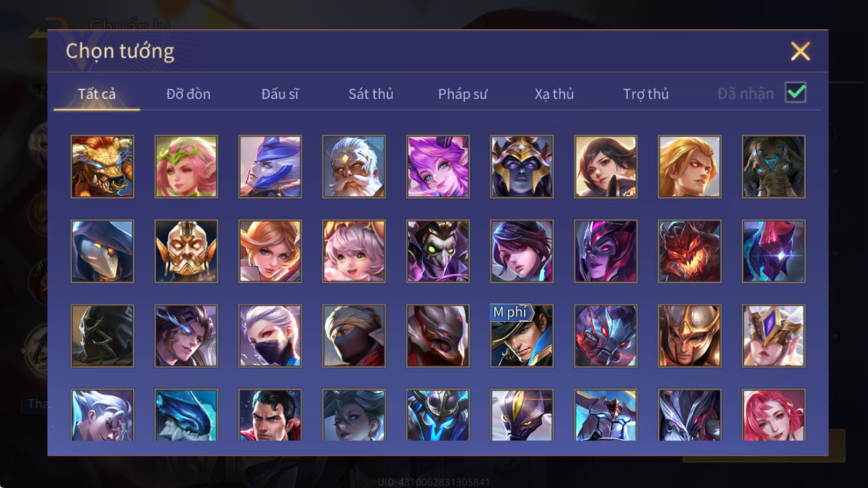
Task: Select the hero marked 'M phí'
Action: point(522,336)
